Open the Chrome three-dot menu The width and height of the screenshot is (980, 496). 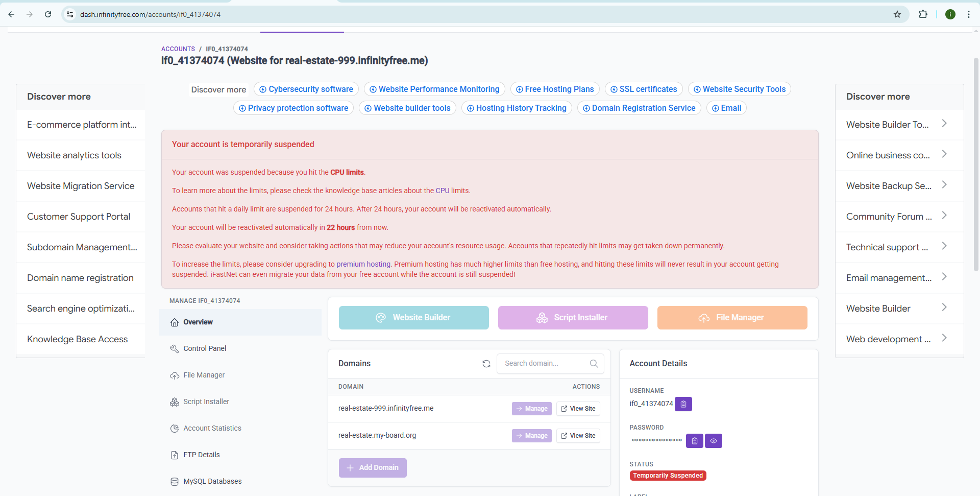coord(968,14)
